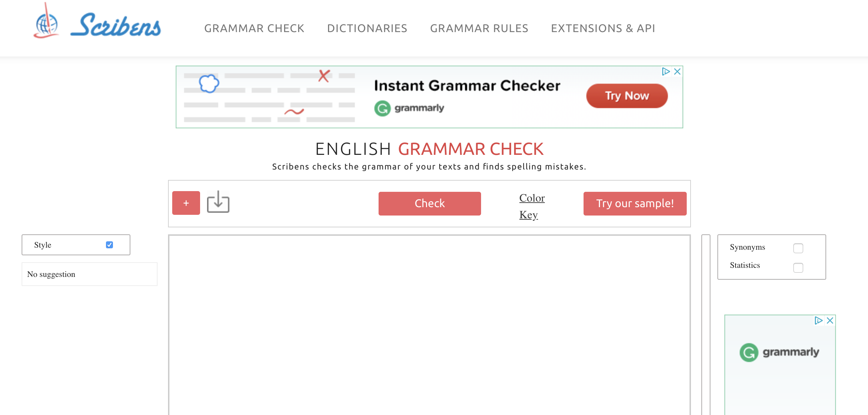Open the Dictionaries menu
The width and height of the screenshot is (868, 415).
tap(367, 28)
